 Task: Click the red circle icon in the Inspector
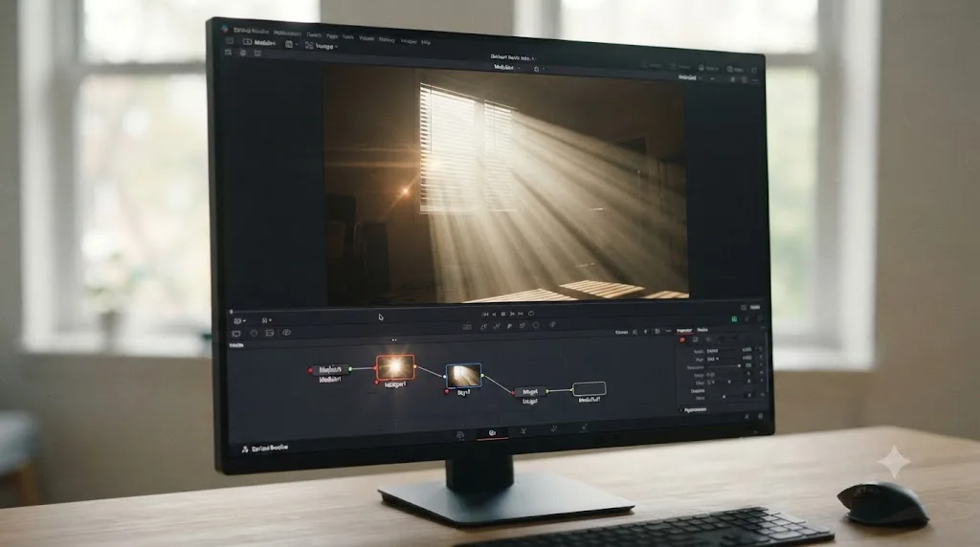681,340
